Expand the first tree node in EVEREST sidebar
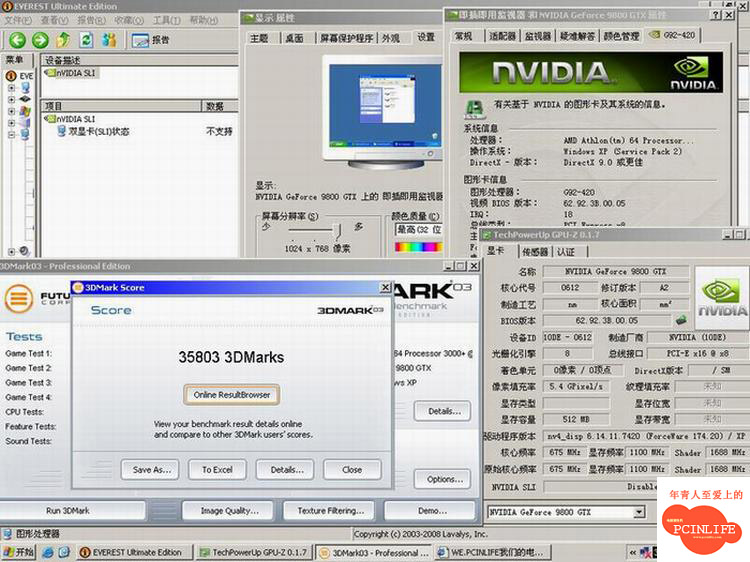 (11, 88)
